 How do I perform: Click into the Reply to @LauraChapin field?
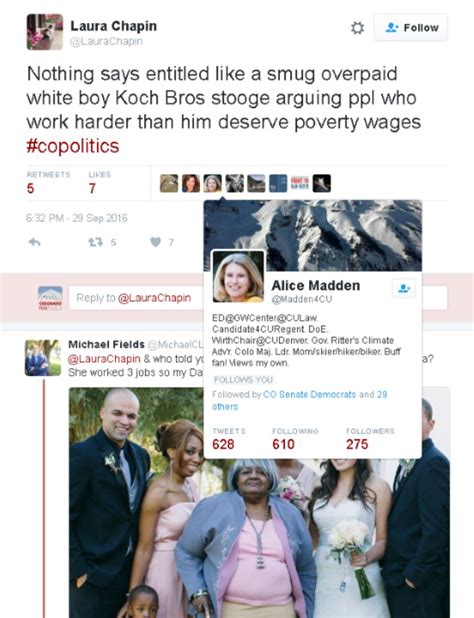(136, 298)
